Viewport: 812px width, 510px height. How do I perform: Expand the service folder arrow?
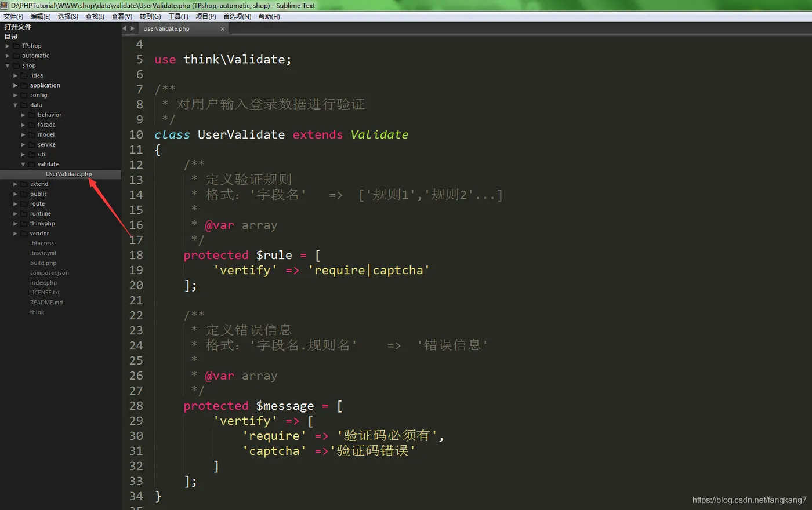pyautogui.click(x=23, y=144)
